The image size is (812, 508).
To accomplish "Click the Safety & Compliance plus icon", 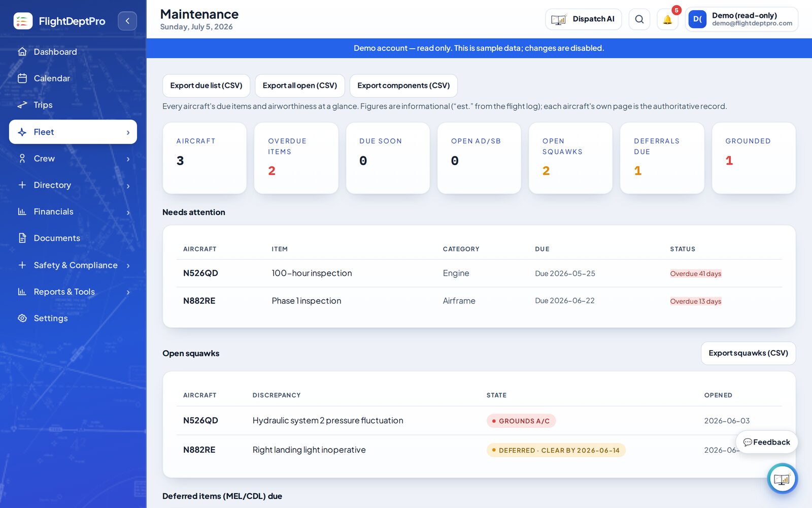I will coord(22,265).
